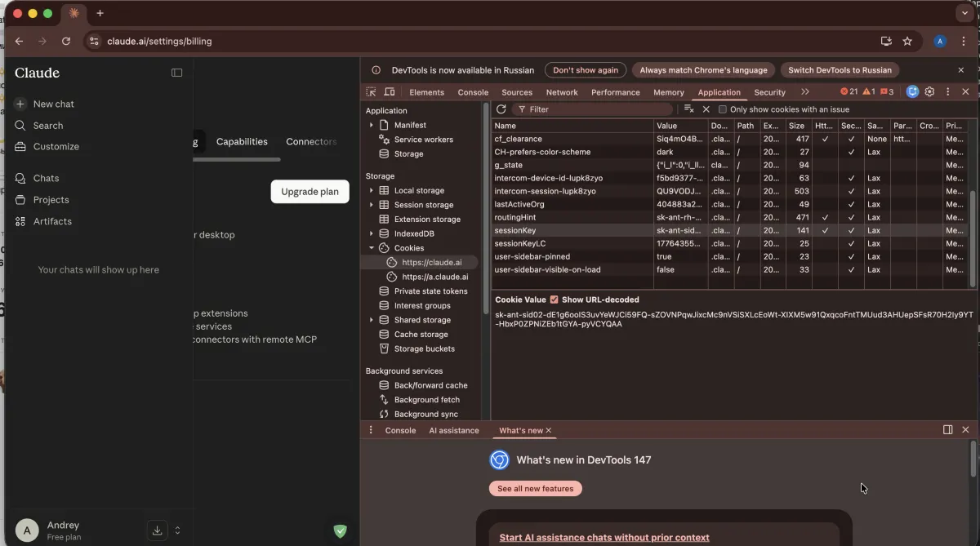Click the install app icon in address bar

[886, 41]
